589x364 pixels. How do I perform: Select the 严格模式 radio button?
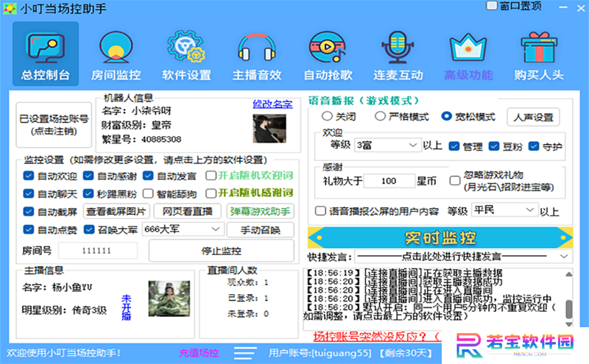point(380,116)
